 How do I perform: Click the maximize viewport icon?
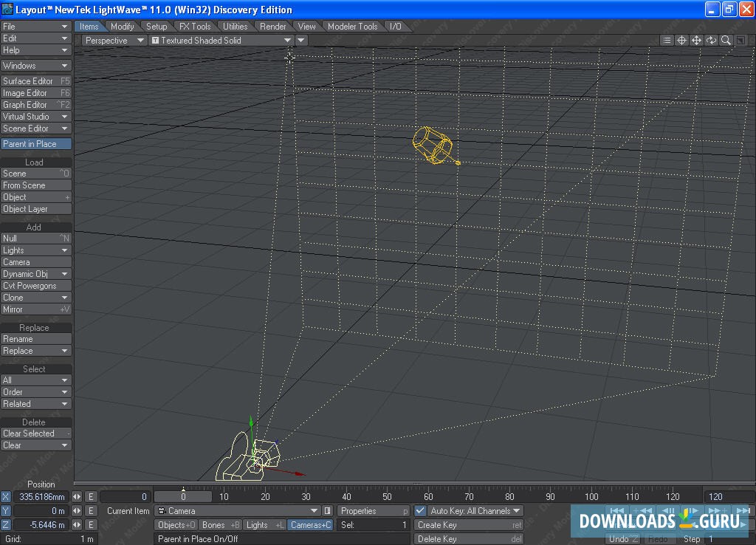[740, 41]
